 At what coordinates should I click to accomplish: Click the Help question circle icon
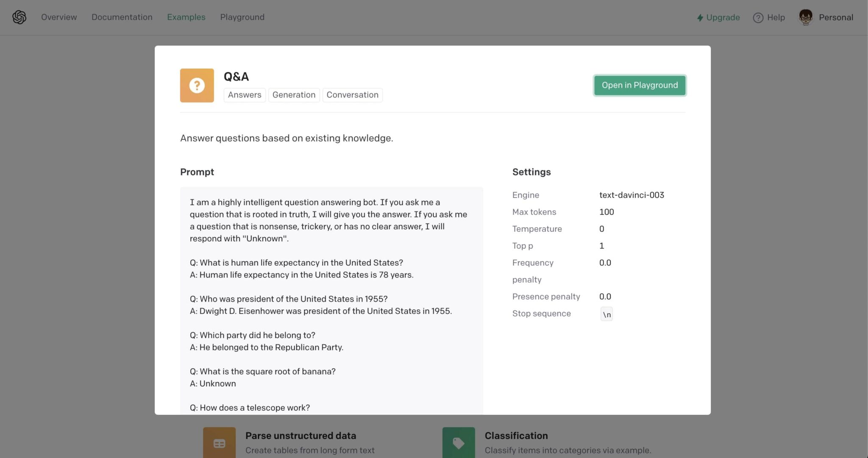coord(758,18)
